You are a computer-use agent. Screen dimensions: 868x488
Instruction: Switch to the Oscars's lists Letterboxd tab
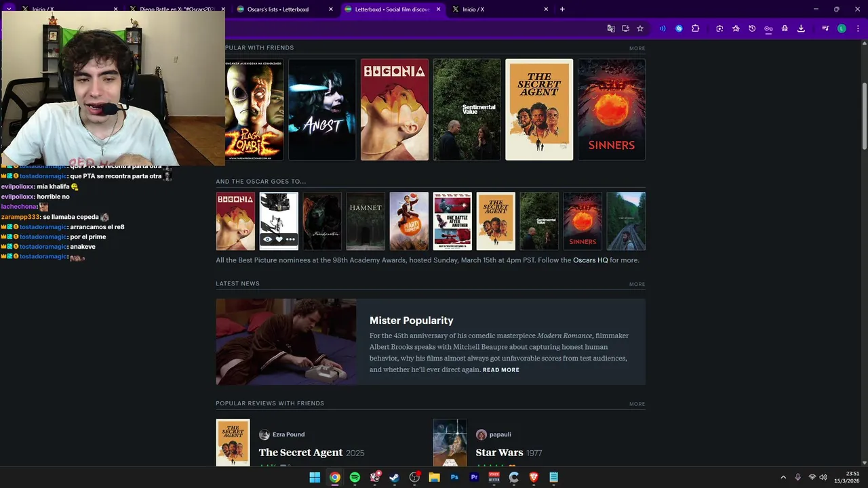[x=285, y=9]
